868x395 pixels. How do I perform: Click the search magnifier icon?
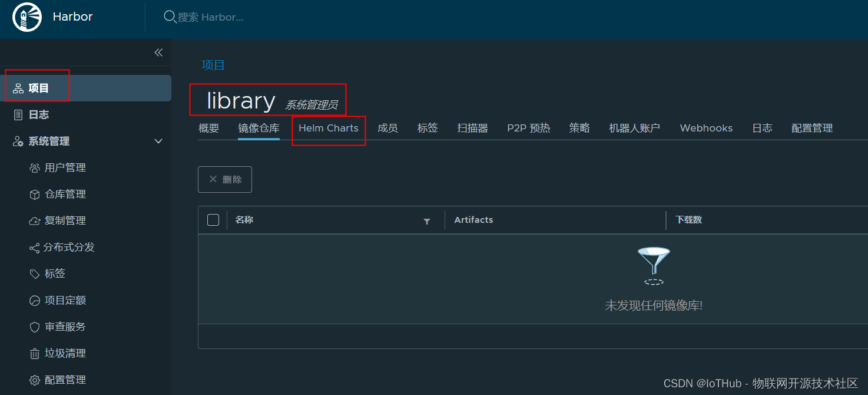tap(170, 17)
